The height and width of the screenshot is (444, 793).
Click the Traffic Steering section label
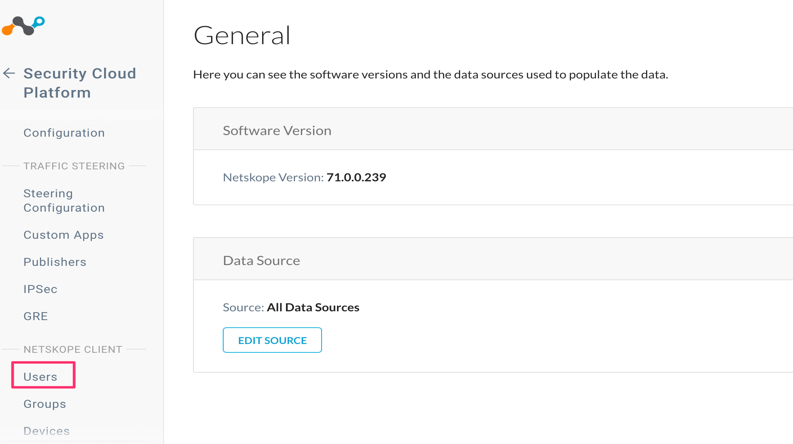74,166
